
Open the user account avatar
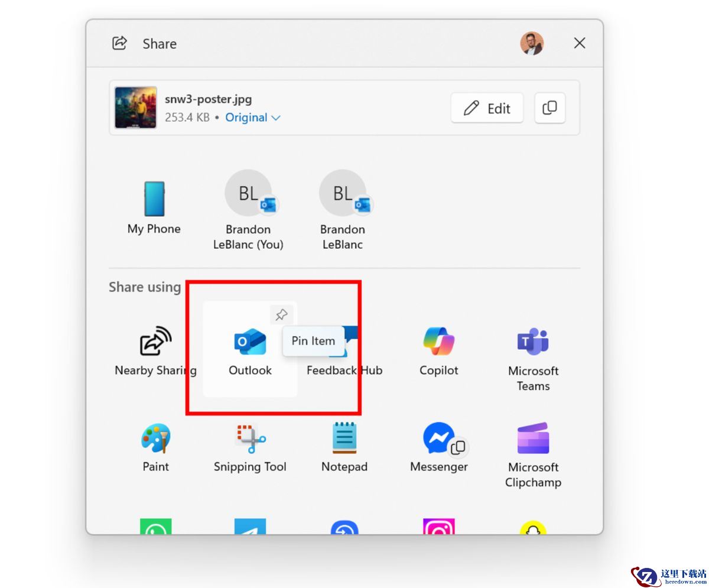532,43
